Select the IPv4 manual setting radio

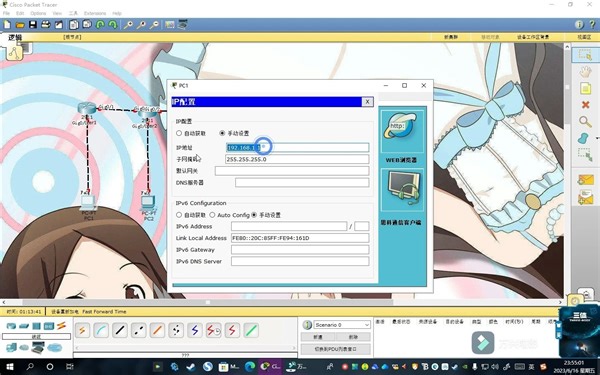(222, 133)
